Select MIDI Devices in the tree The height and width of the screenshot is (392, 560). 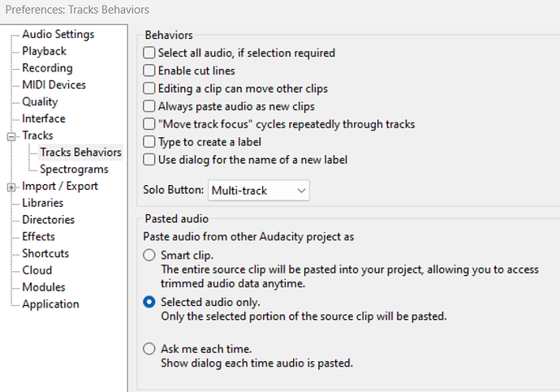[x=54, y=84]
